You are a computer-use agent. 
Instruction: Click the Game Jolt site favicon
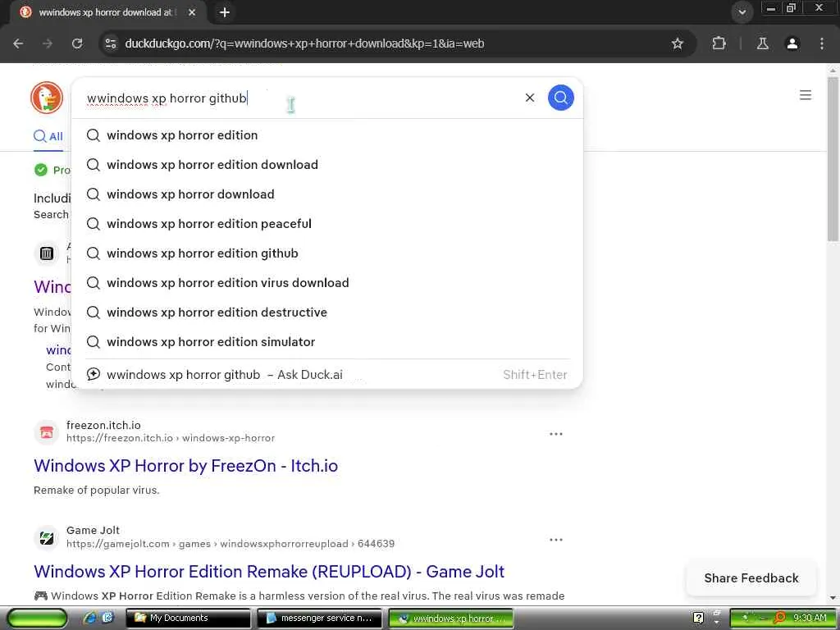pos(47,538)
